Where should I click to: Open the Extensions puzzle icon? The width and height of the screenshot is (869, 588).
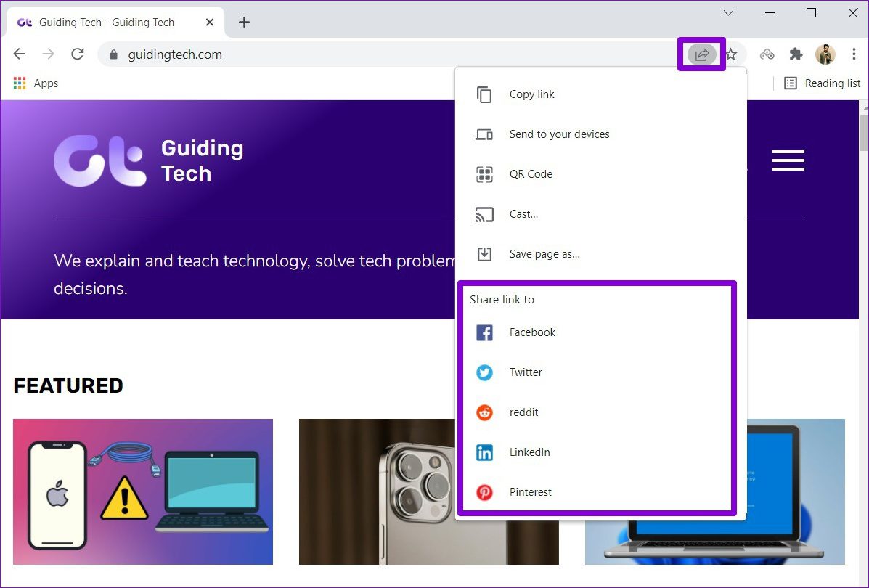pos(796,54)
